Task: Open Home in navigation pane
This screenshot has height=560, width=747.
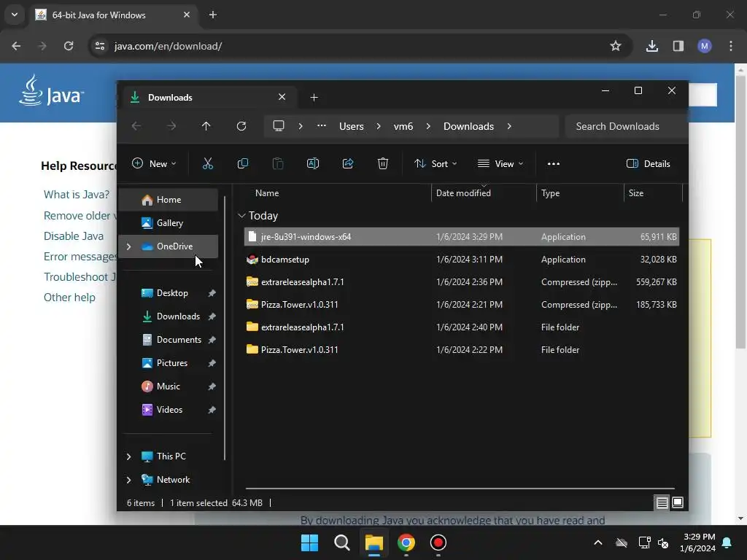Action: (x=169, y=200)
